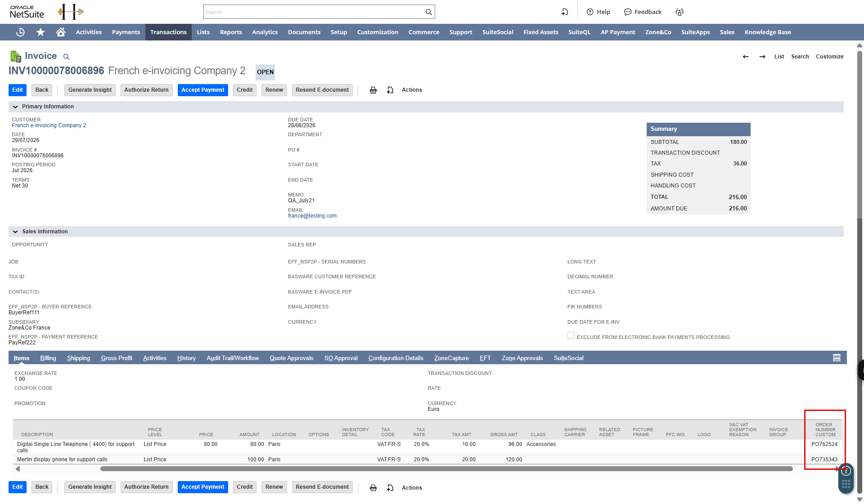Open the ZoneCapture subtab
This screenshot has height=504, width=864.
coord(451,358)
